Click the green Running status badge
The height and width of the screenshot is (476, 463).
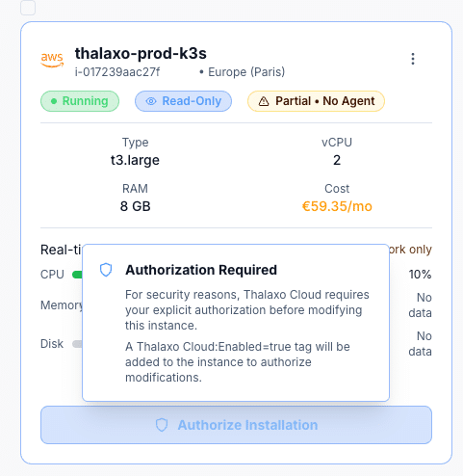pos(80,101)
